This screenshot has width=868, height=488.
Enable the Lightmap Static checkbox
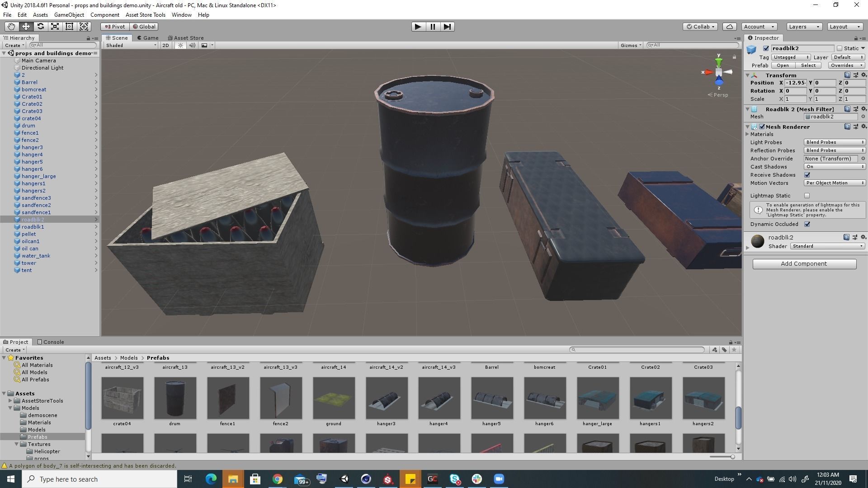click(x=807, y=196)
